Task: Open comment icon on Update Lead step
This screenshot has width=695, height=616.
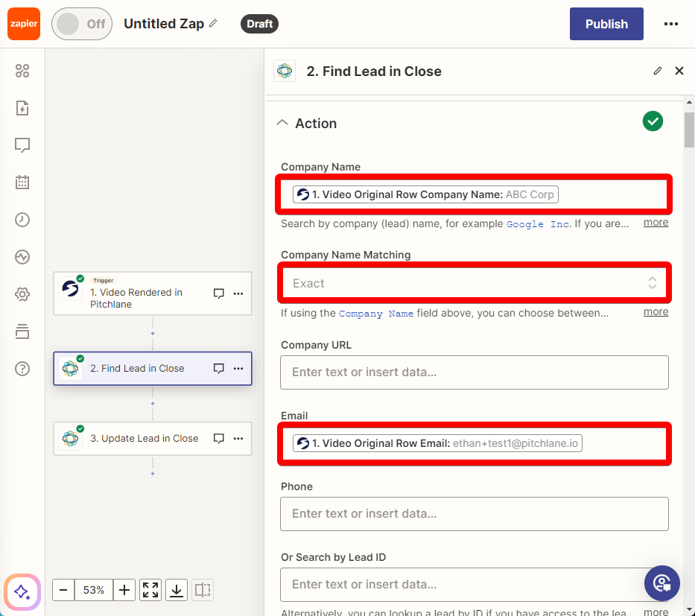Action: (x=218, y=438)
